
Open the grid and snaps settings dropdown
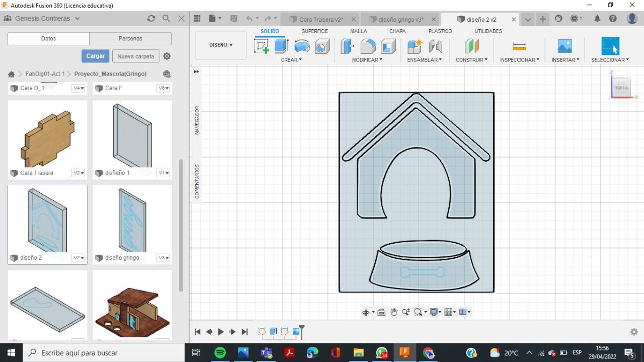pyautogui.click(x=450, y=312)
